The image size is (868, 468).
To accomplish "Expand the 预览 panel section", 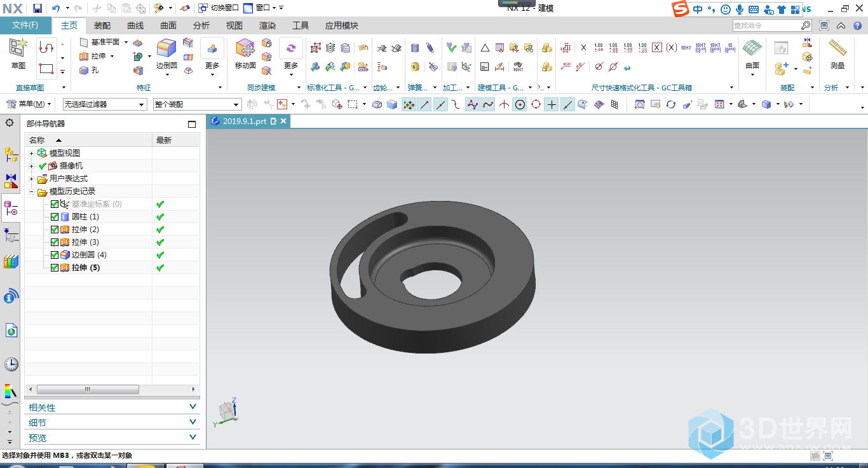I will click(112, 438).
